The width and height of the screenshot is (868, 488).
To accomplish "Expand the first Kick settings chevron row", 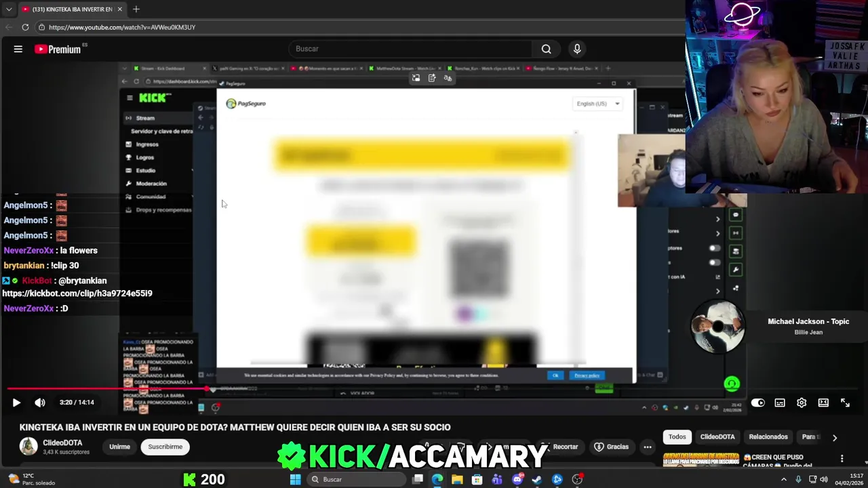I will (x=717, y=219).
